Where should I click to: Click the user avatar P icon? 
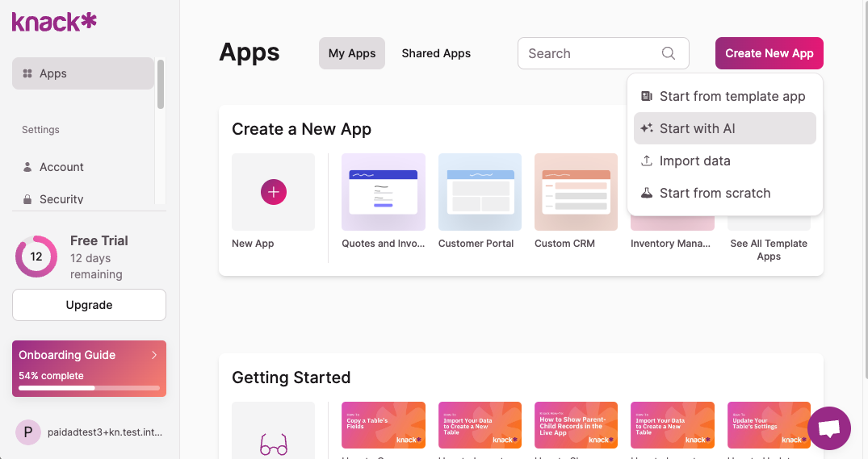coord(27,432)
